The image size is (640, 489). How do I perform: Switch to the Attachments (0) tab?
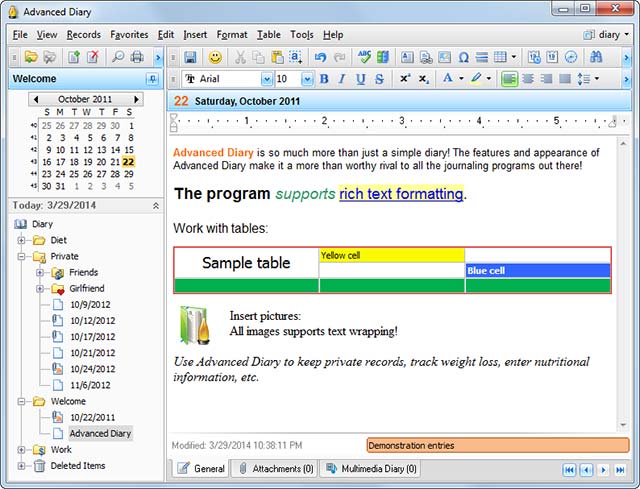(x=276, y=469)
